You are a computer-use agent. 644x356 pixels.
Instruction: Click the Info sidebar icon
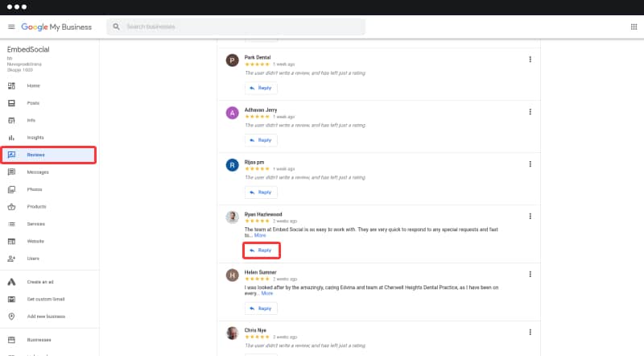(x=11, y=121)
